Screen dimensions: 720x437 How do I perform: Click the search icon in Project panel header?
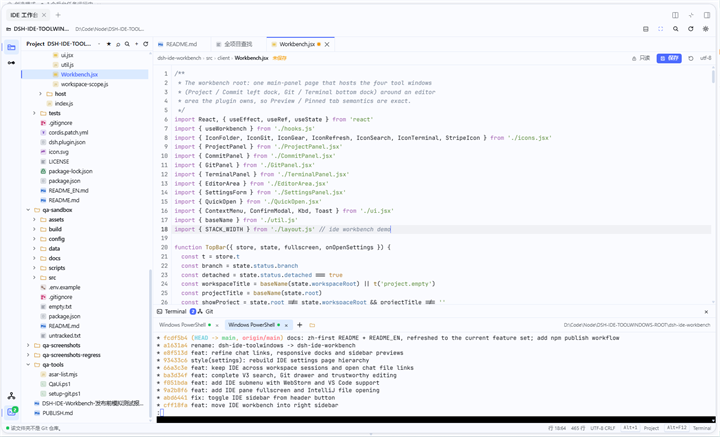click(127, 44)
